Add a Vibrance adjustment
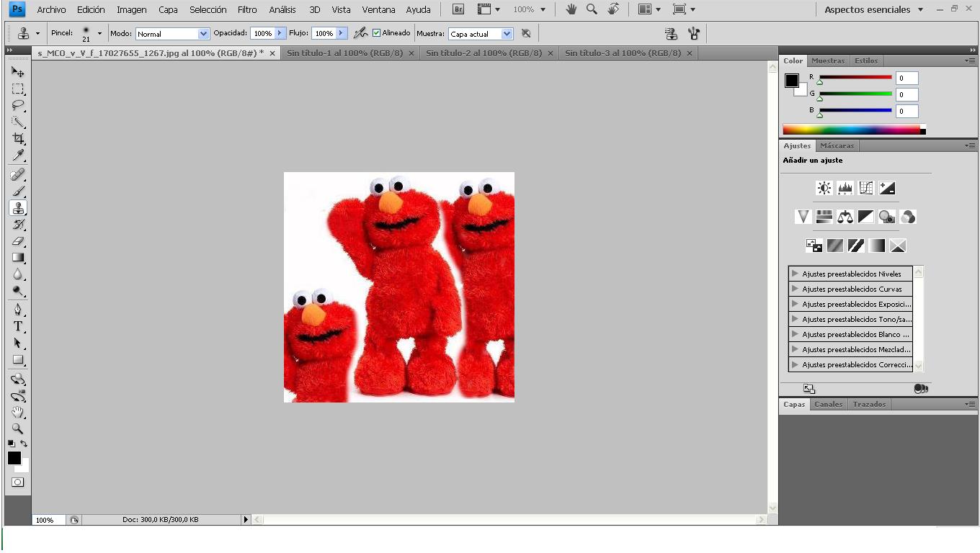 point(803,217)
